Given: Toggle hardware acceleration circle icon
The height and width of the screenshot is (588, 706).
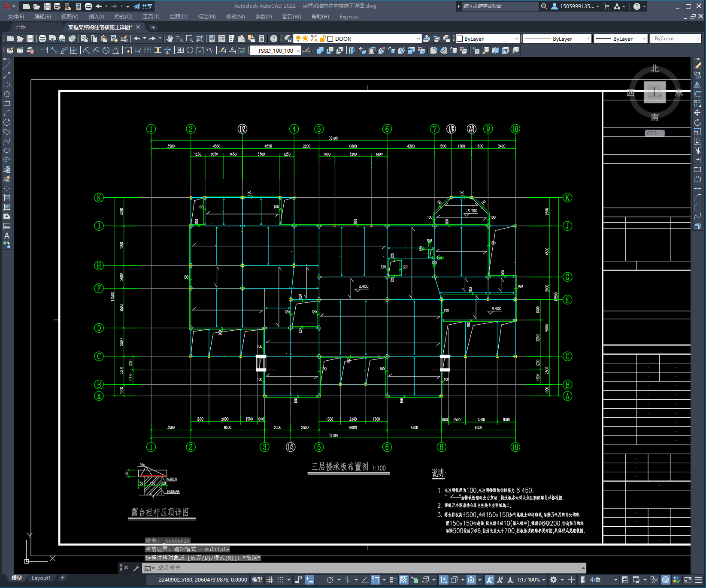Looking at the screenshot, I should [666, 580].
